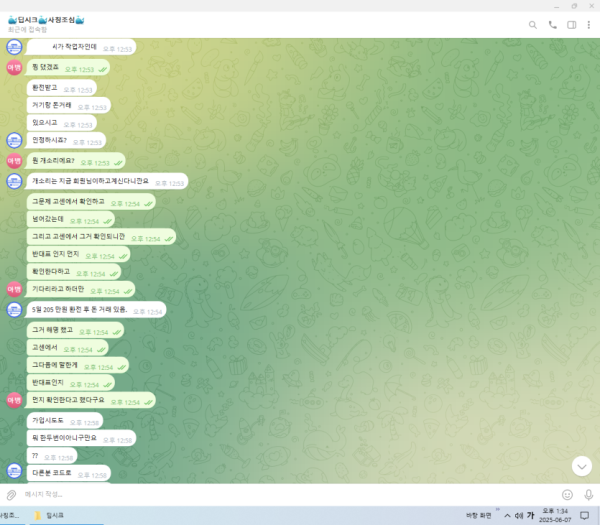
Task: Select the '기다리라고 하더만' message text
Action: (x=58, y=289)
